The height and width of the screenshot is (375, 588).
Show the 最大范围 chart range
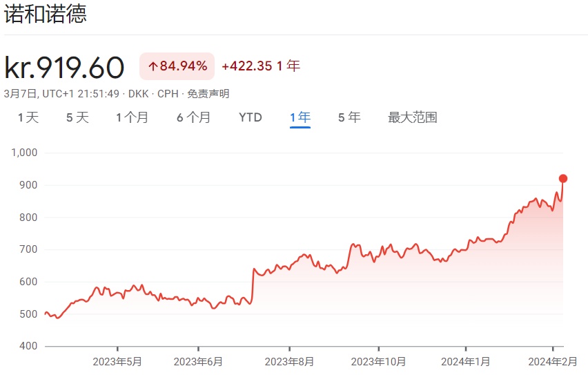(413, 117)
